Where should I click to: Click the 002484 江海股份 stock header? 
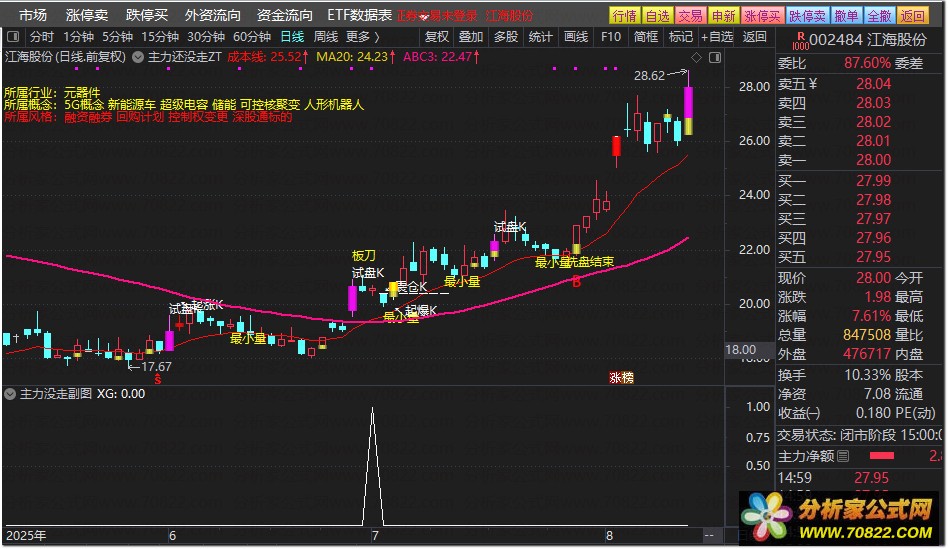pos(868,41)
